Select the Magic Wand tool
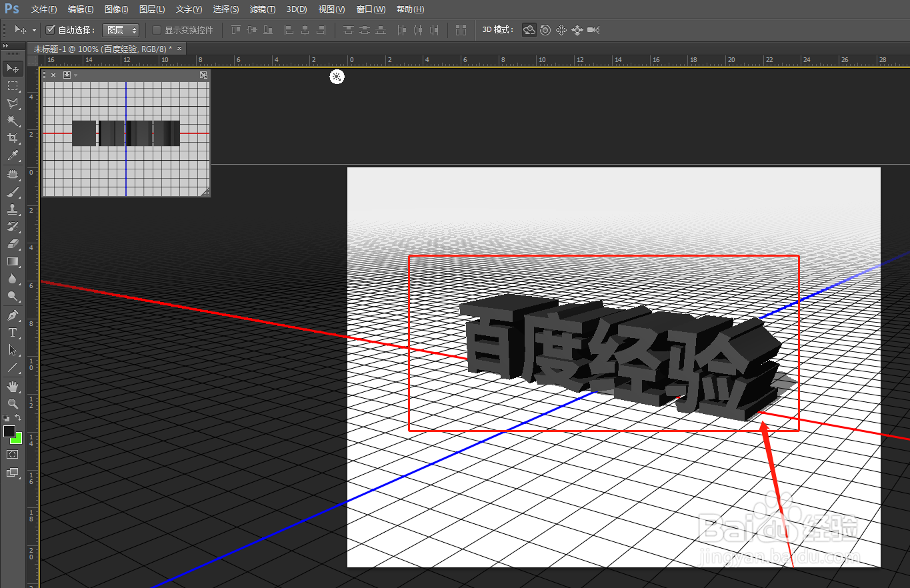This screenshot has height=588, width=910. click(x=13, y=121)
